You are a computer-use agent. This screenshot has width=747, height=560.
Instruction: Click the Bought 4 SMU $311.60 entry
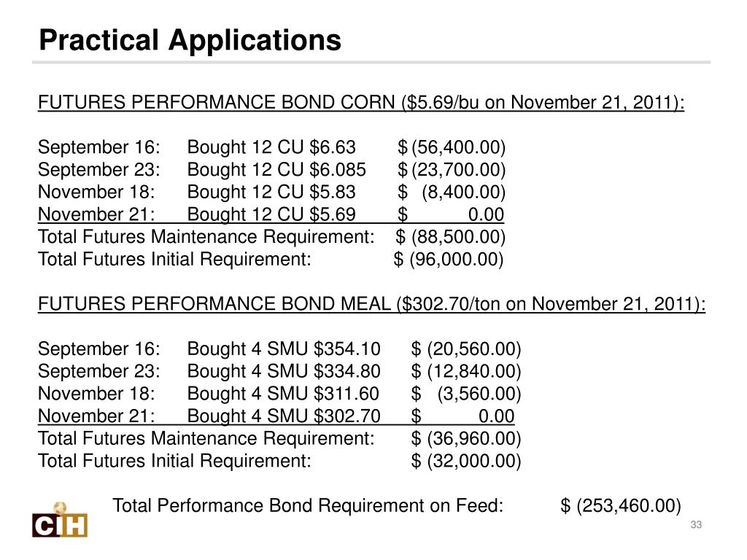pyautogui.click(x=283, y=394)
